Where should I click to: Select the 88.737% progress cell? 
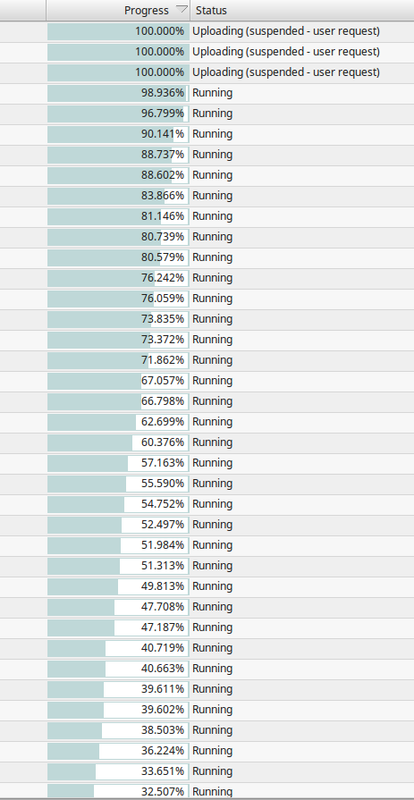[x=118, y=155]
